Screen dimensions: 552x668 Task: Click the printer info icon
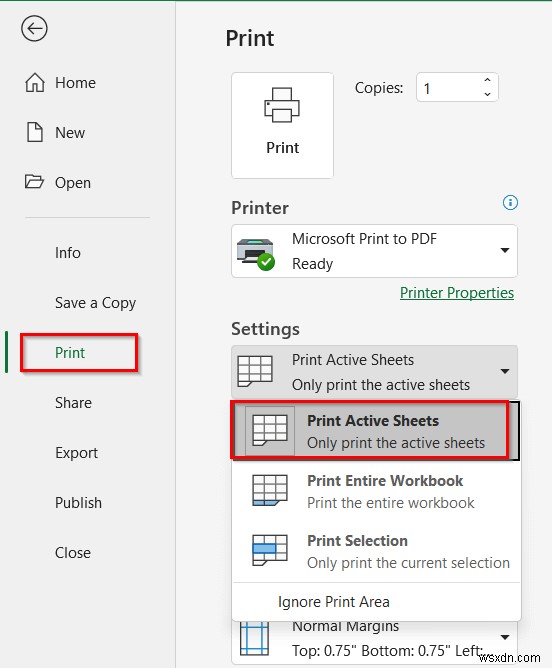(510, 202)
